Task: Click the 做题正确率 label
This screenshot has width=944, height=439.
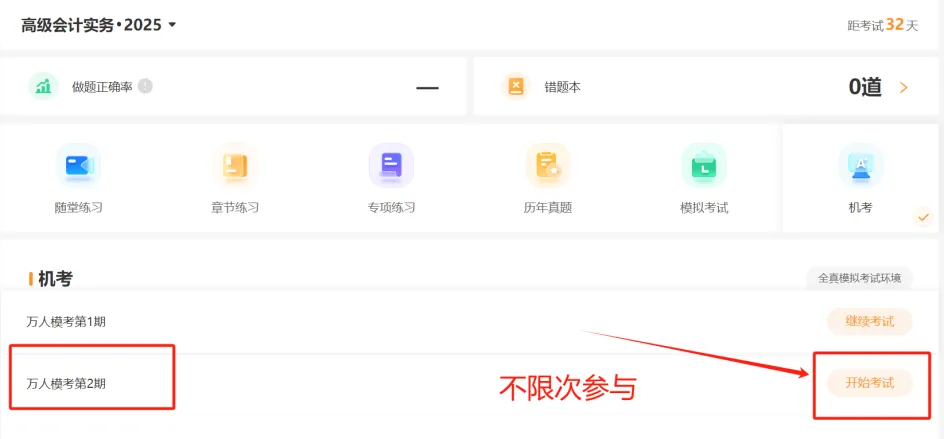Action: [x=102, y=87]
